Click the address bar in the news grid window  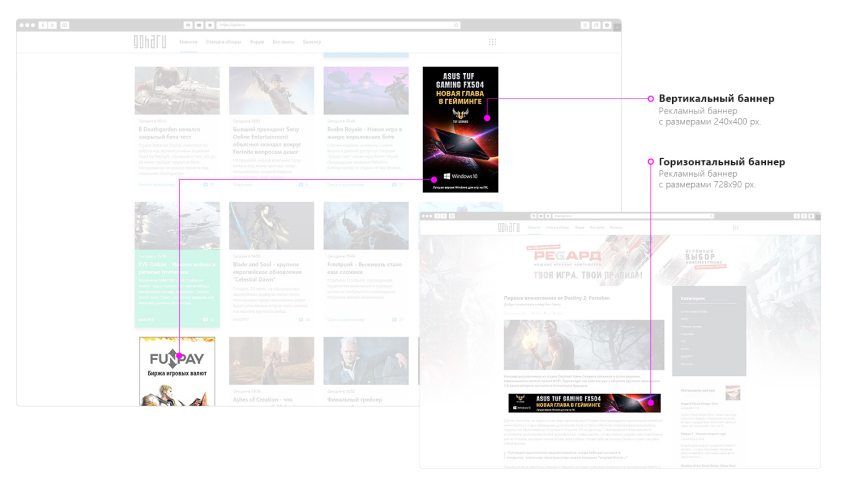pos(339,25)
